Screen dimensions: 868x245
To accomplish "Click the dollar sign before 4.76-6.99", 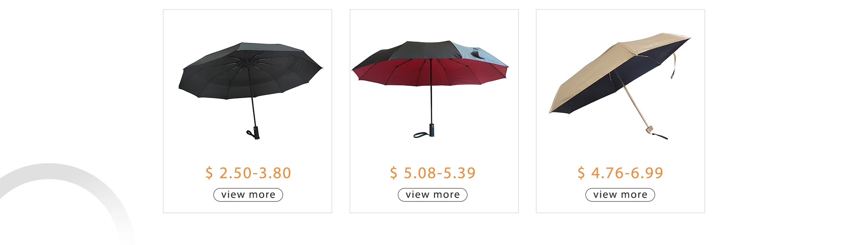I will [x=581, y=173].
